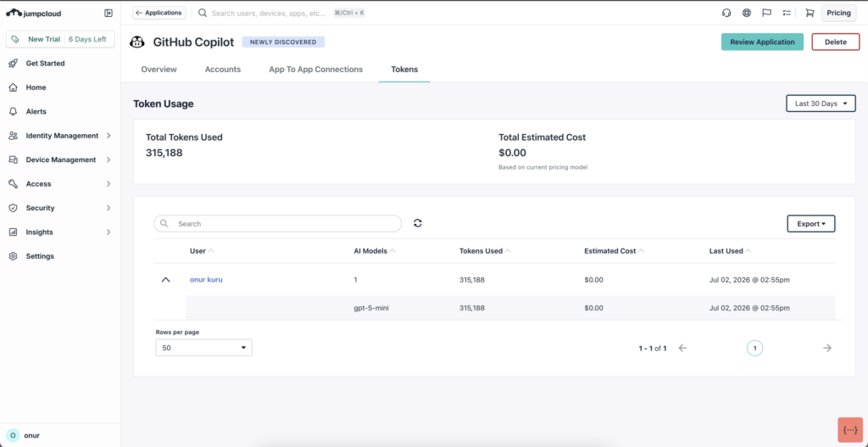Click the Access key icon

14,184
